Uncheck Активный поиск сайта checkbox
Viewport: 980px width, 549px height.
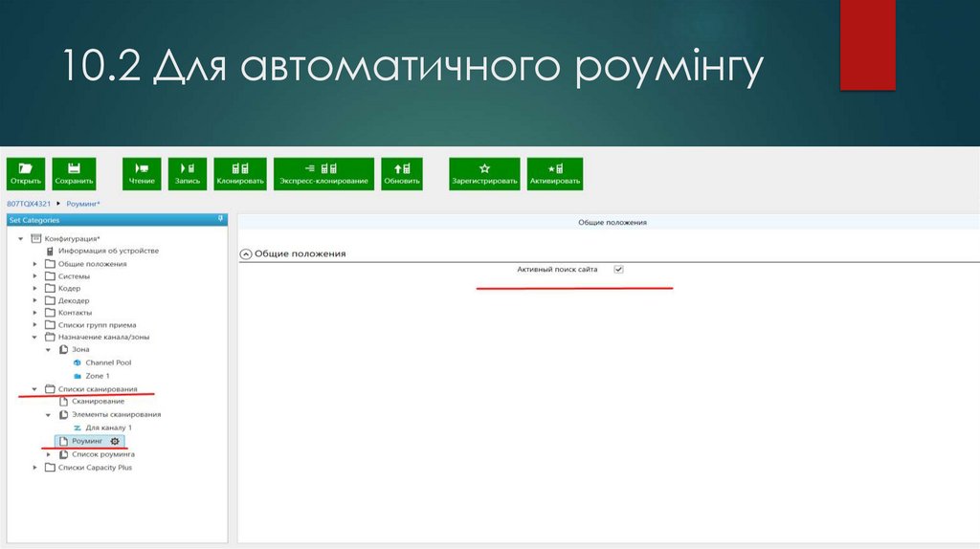point(619,269)
